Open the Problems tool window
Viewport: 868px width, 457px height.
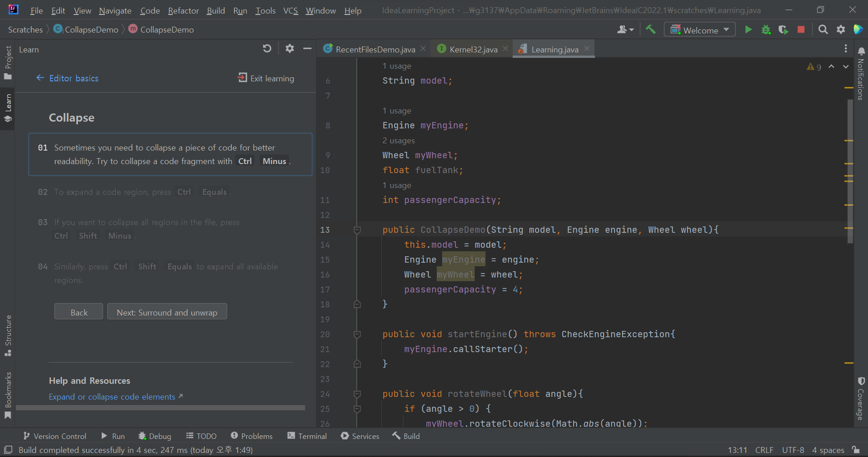252,436
